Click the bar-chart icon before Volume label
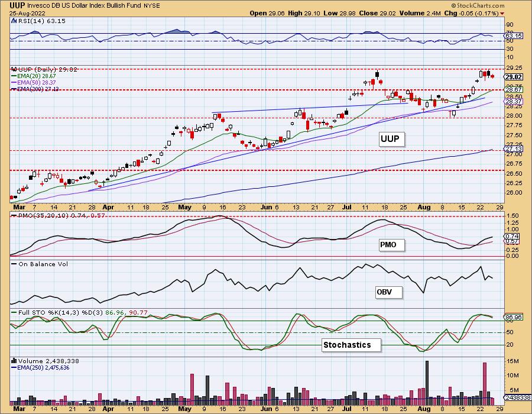The height and width of the screenshot is (414, 532). [x=14, y=361]
